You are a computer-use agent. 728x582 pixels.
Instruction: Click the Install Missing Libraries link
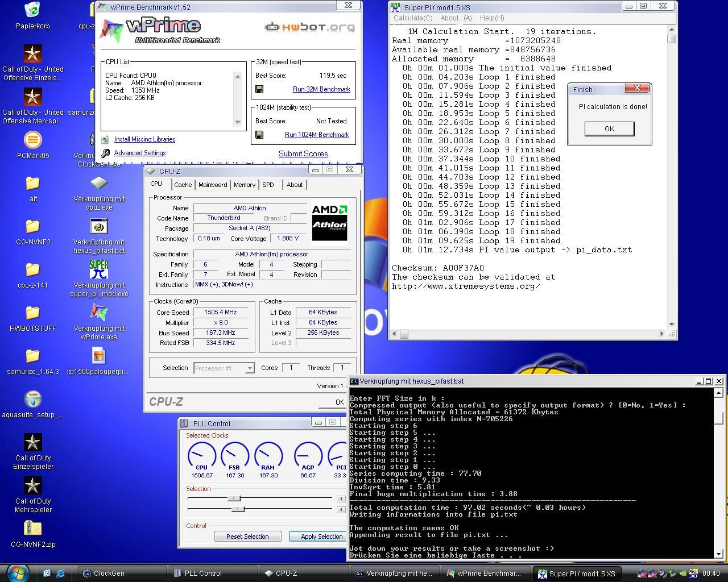pyautogui.click(x=144, y=139)
